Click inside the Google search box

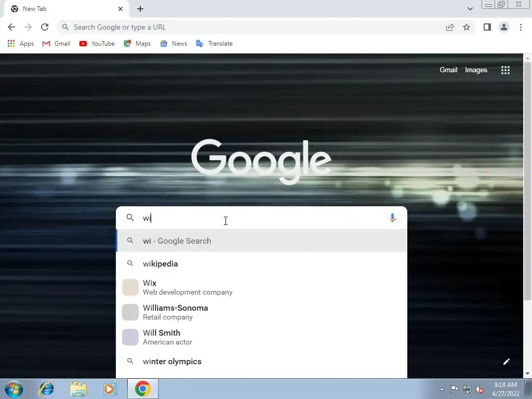click(261, 218)
